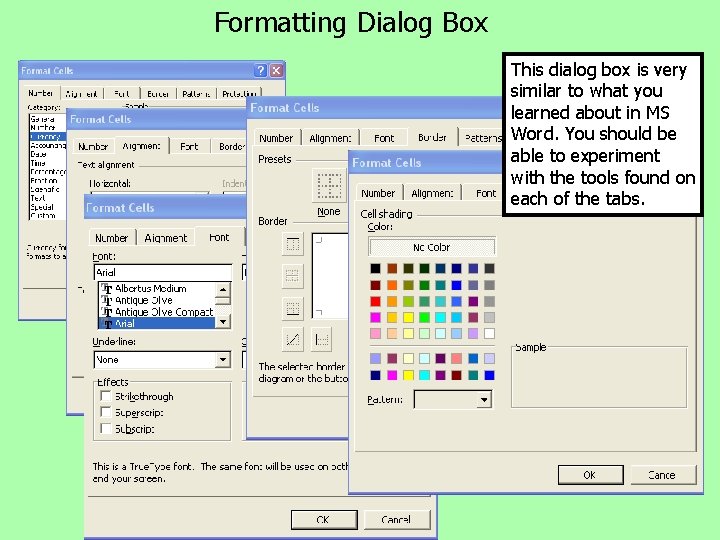Apply the top border button

(x=292, y=244)
